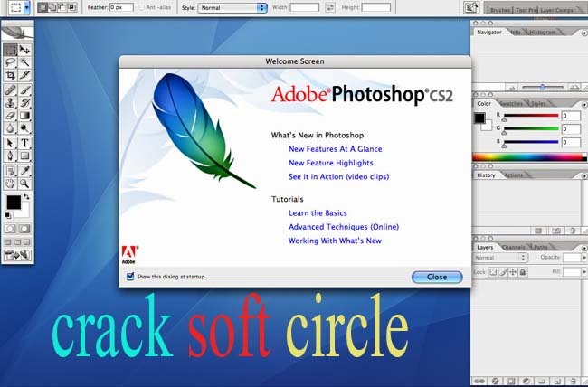The height and width of the screenshot is (387, 588).
Task: Click the Navigator zoom slider
Action: tap(542, 87)
